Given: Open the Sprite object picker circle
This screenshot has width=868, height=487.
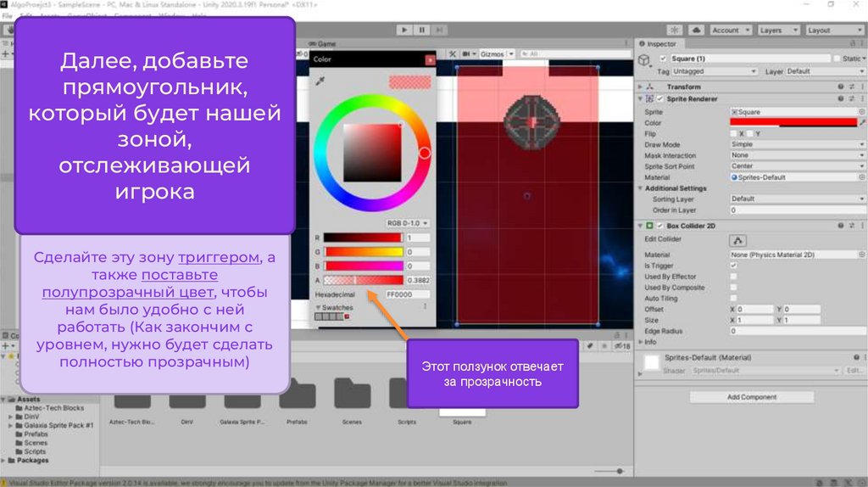Looking at the screenshot, I should (861, 112).
